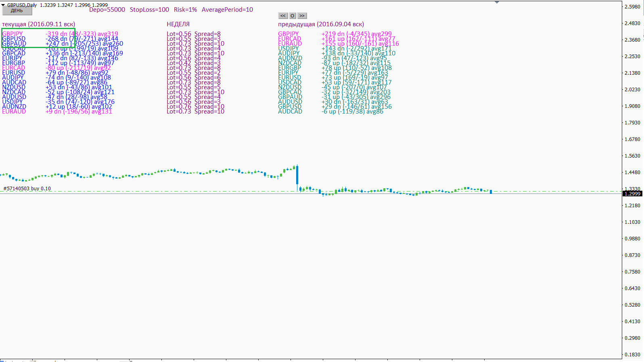Select AUDUSD in the текущая list
This screenshot has height=362, width=644.
point(14,97)
